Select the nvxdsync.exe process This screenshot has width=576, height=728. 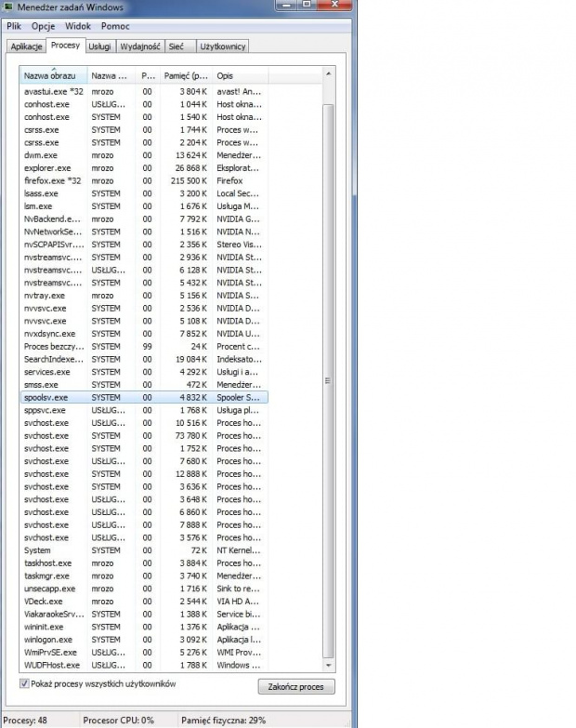[x=144, y=334]
